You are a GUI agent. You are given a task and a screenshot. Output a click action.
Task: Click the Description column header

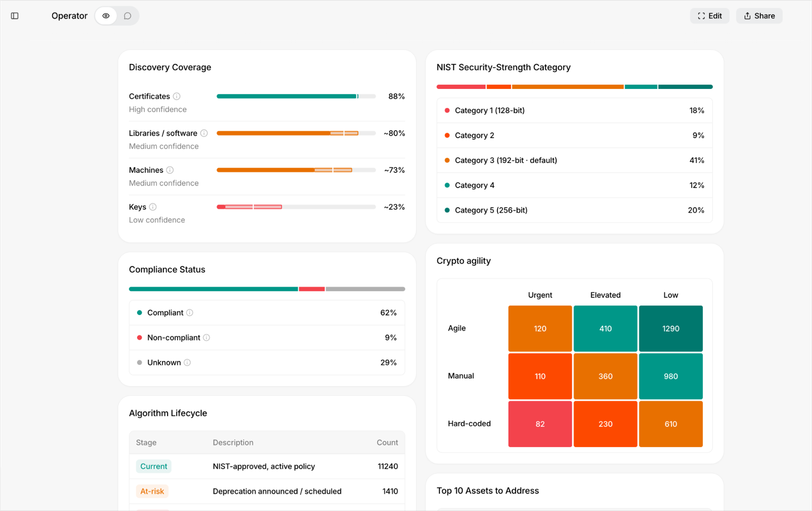pos(233,442)
